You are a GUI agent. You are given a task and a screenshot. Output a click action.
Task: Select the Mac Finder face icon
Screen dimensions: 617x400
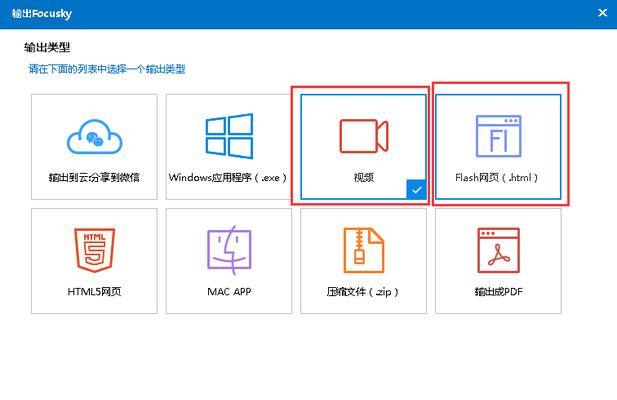pyautogui.click(x=229, y=250)
